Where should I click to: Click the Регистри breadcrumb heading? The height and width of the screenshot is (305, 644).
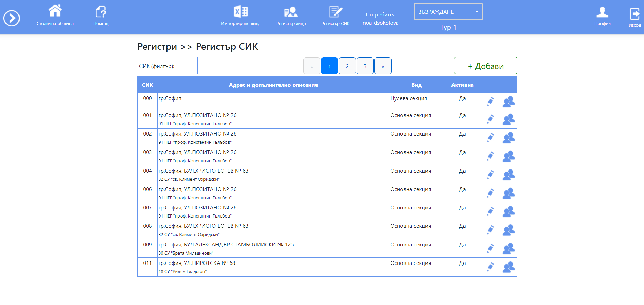tap(157, 47)
